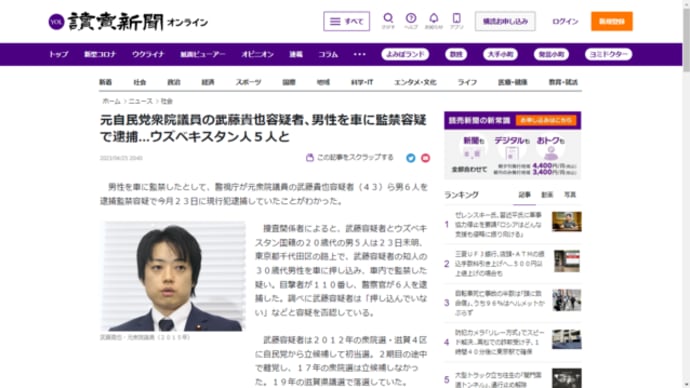
Task: Open the 発言小町 pill button
Action: 551,54
